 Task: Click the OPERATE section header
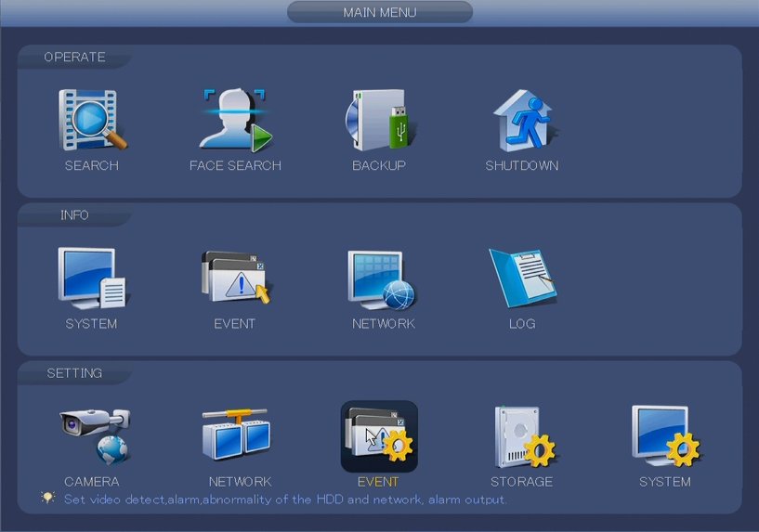tap(74, 58)
